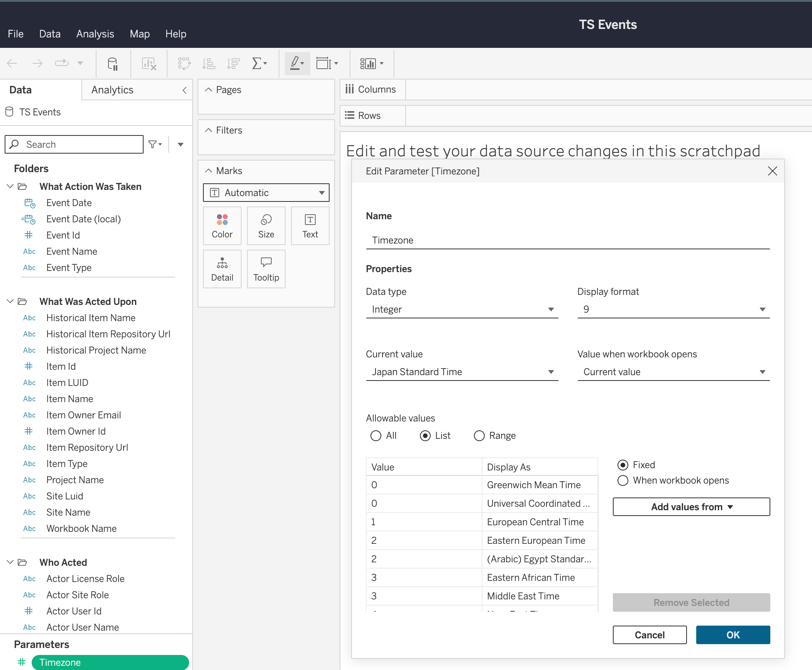Screen dimensions: 812x670
Task: Collapse the Pages shelf
Action: (208, 90)
